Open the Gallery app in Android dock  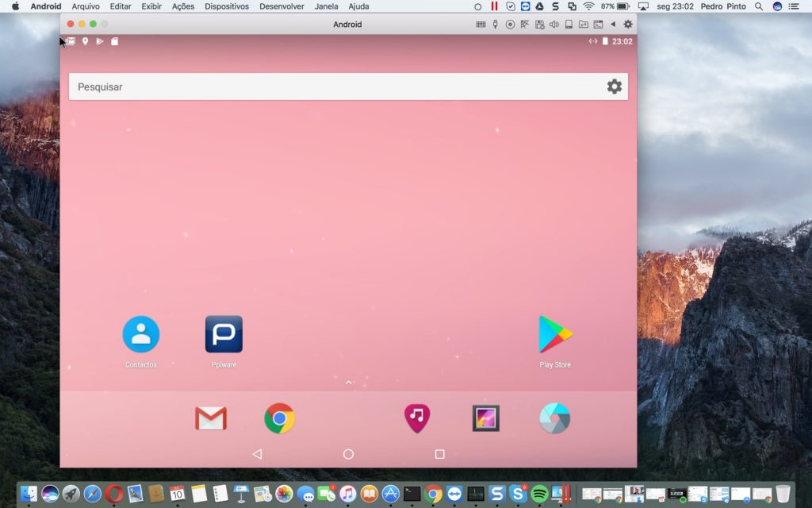tap(486, 418)
